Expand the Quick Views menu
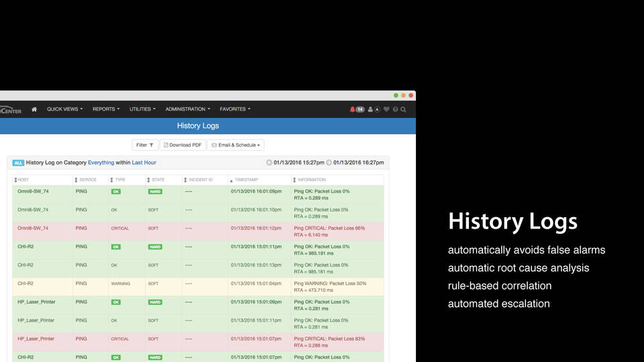The height and width of the screenshot is (362, 644). (x=64, y=109)
